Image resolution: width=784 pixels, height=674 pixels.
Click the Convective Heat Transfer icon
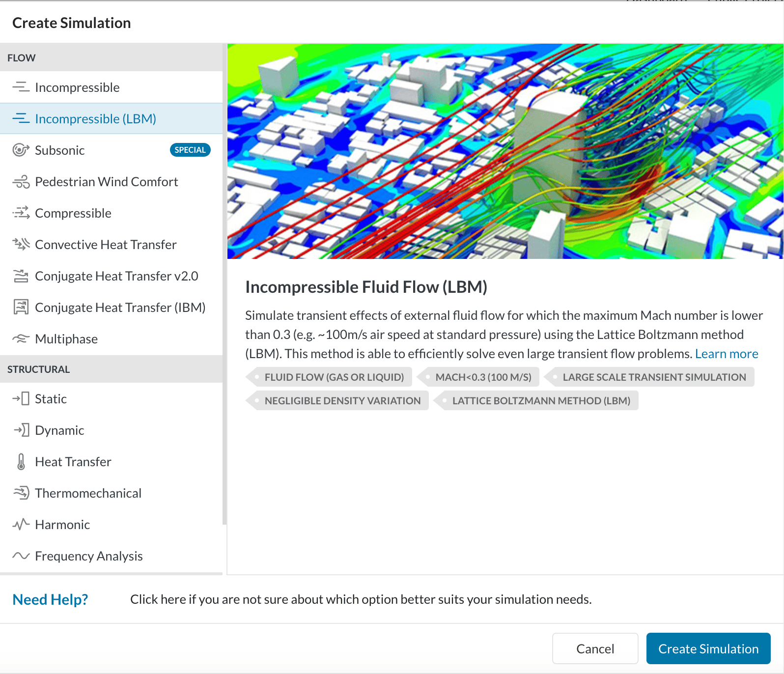[x=21, y=245]
